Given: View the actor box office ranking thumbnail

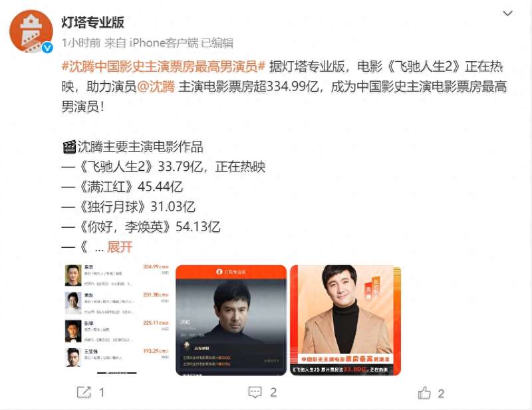Looking at the screenshot, I should point(117,320).
